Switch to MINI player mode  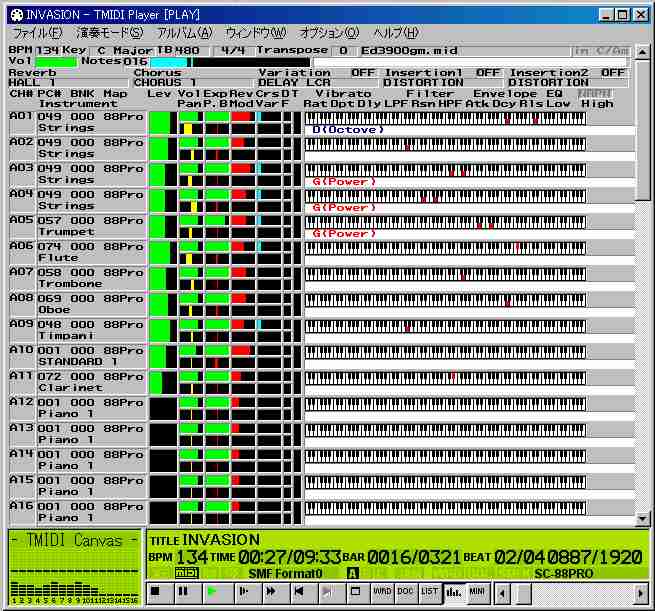click(478, 592)
